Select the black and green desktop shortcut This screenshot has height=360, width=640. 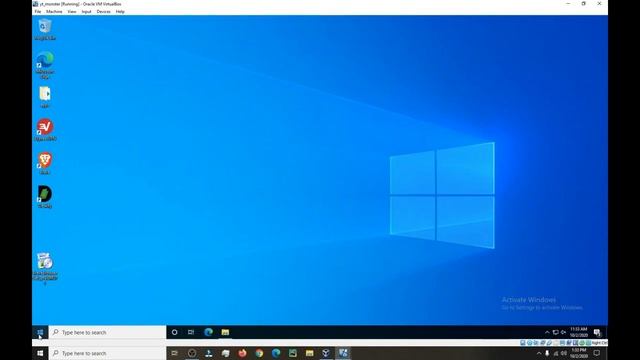tap(45, 196)
